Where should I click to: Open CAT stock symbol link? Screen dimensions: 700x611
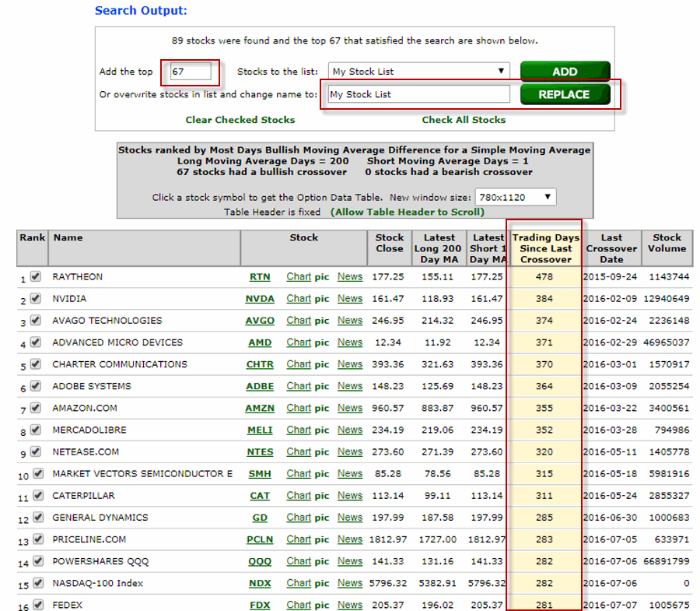point(260,496)
